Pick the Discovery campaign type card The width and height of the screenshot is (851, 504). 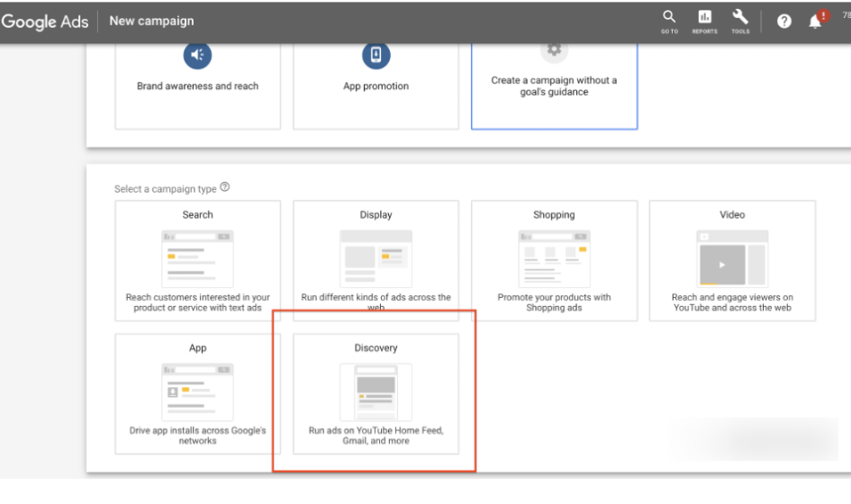(376, 394)
